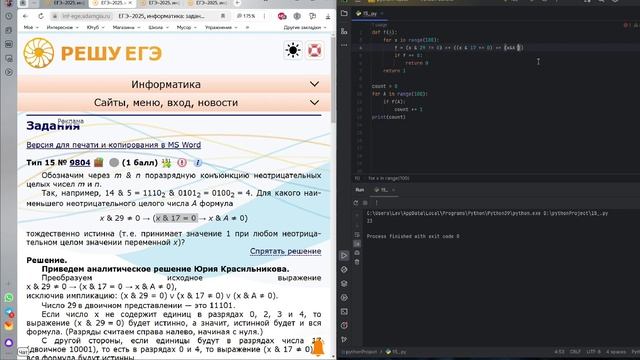Open the Services tool window icon
640x360 pixels.
click(x=344, y=298)
